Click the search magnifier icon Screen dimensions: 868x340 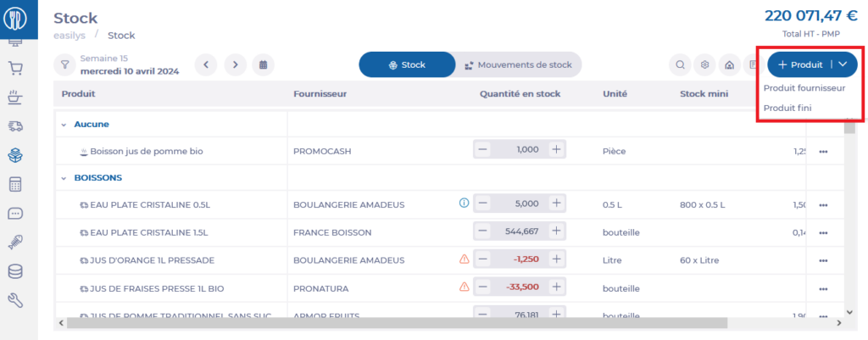[680, 64]
